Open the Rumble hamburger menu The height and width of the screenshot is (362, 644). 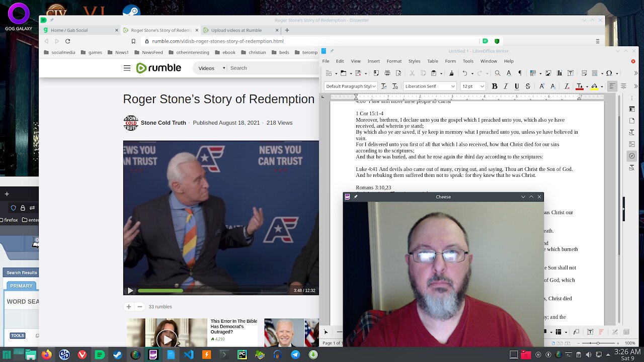[x=127, y=68]
